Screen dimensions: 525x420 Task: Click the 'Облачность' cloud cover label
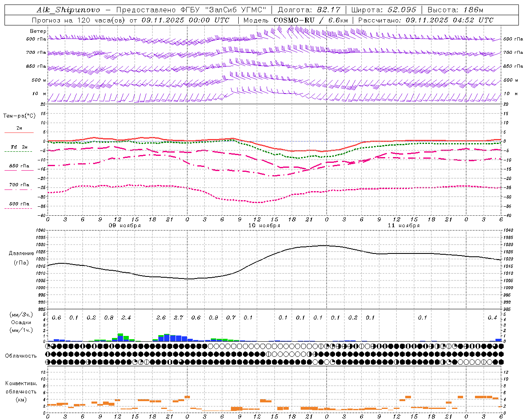[x=21, y=356]
